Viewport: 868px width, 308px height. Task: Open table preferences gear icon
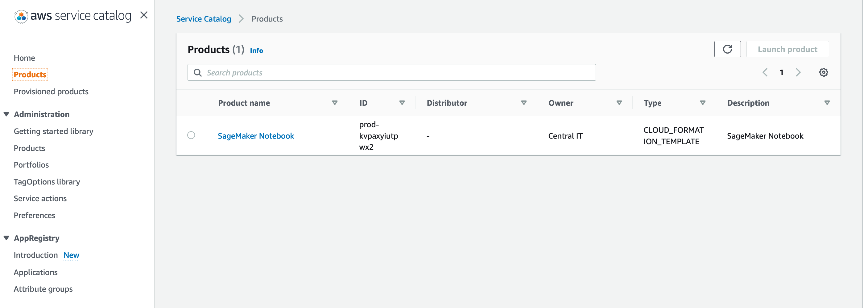click(x=823, y=72)
